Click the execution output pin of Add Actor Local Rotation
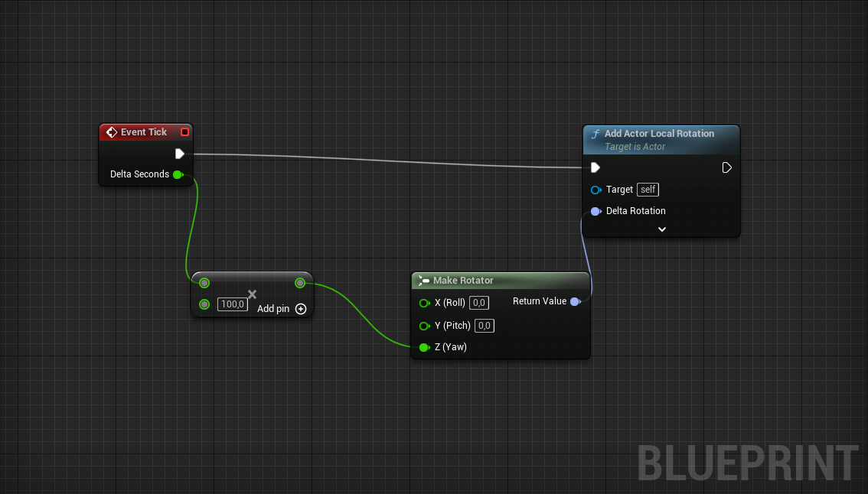This screenshot has height=494, width=868. point(726,167)
